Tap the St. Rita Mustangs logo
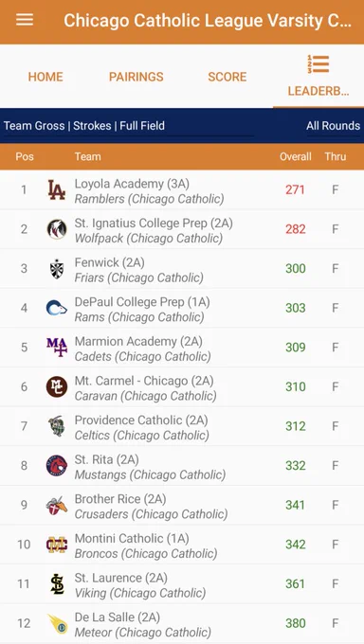The image size is (364, 644). (56, 465)
